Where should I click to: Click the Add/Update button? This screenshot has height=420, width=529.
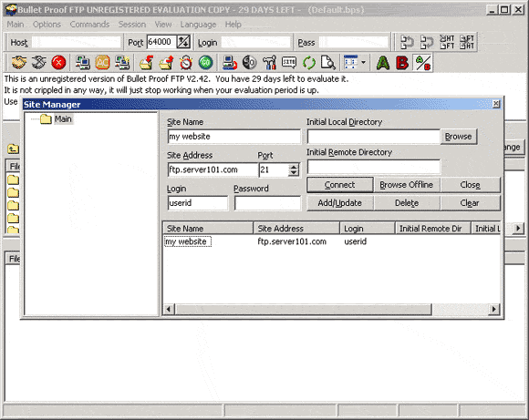(x=339, y=203)
